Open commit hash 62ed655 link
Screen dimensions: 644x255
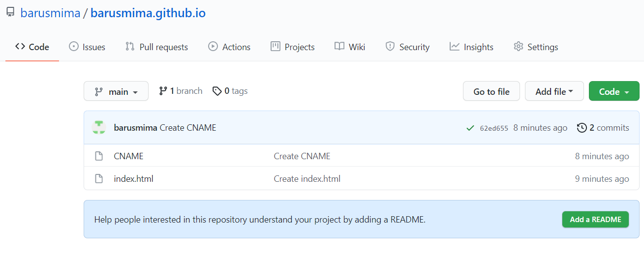click(x=494, y=128)
